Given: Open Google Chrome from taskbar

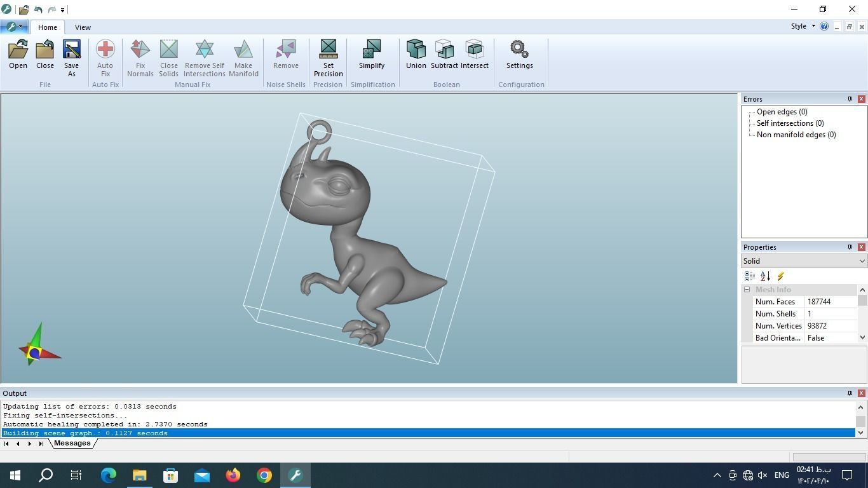Looking at the screenshot, I should click(264, 475).
